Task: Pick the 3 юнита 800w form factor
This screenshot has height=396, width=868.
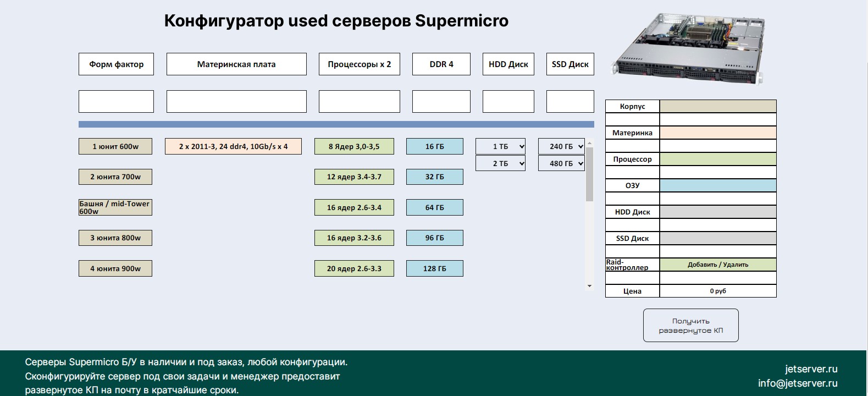Action: click(x=115, y=238)
